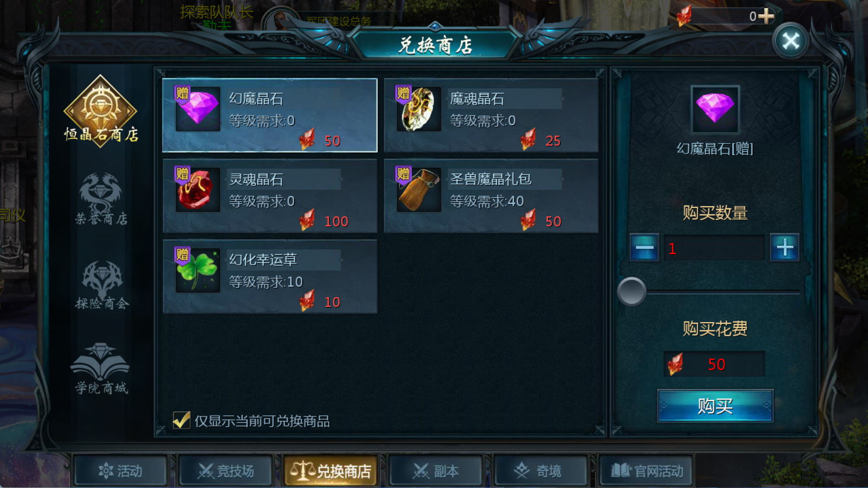Select the 幻魔晶石 purple gem item
Viewport: 868px width, 488px height.
tap(270, 115)
